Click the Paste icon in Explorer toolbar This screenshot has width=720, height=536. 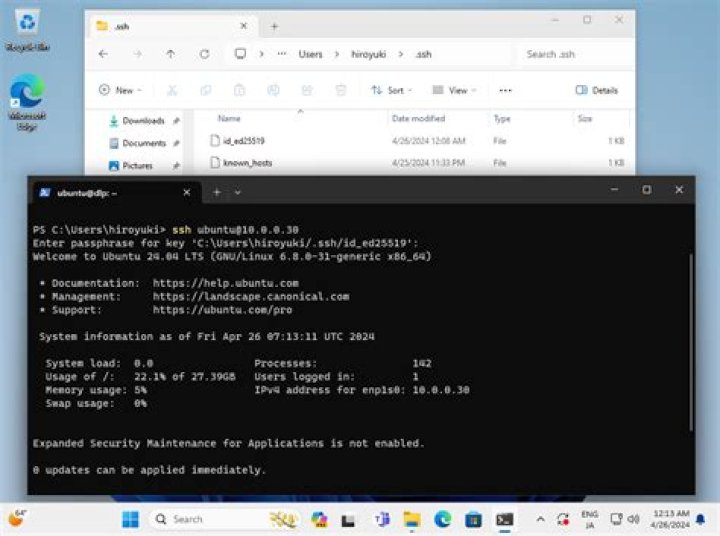click(x=239, y=90)
